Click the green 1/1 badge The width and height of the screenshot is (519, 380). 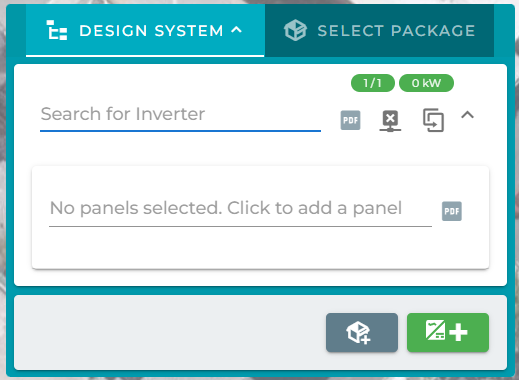tap(373, 83)
